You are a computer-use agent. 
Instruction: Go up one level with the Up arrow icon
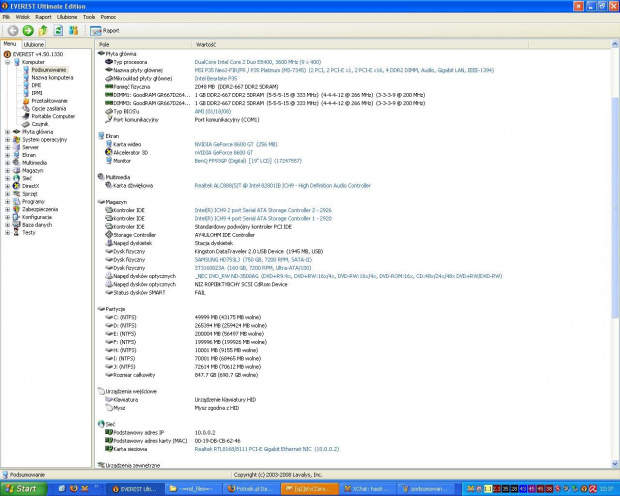point(43,30)
